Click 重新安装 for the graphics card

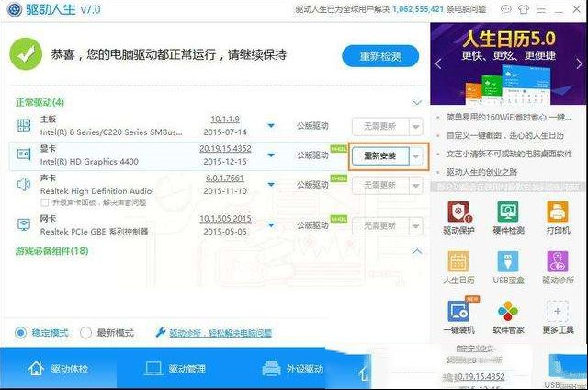tap(380, 155)
